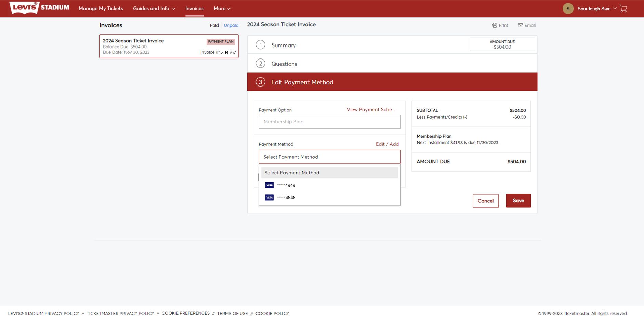Open the Edit / Add payment link
Image resolution: width=644 pixels, height=316 pixels.
click(x=387, y=144)
